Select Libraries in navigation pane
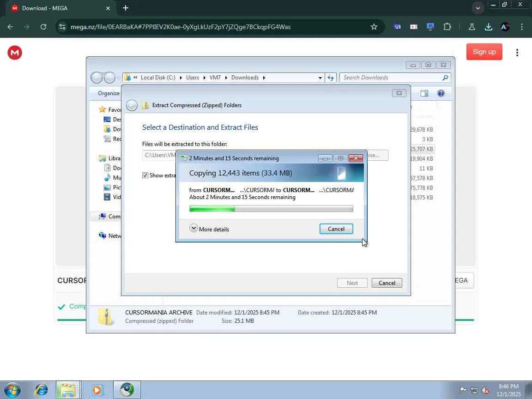This screenshot has width=532, height=399. coord(110,158)
